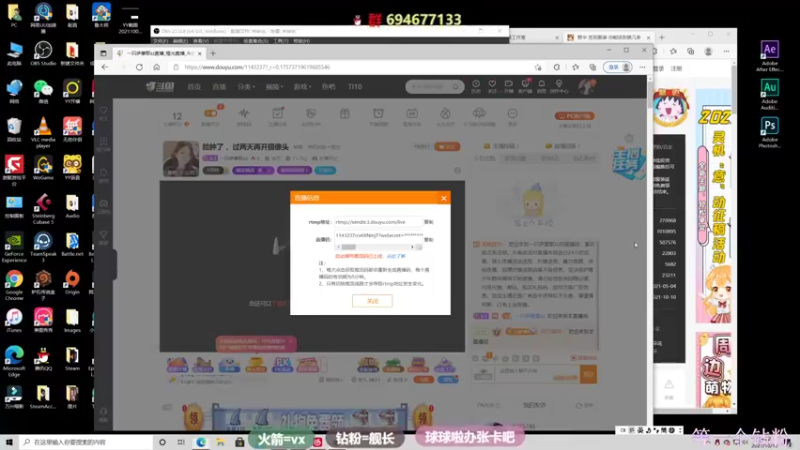Click the streamer's avatar thumbnail beside the room title
The height and width of the screenshot is (450, 800).
click(181, 159)
